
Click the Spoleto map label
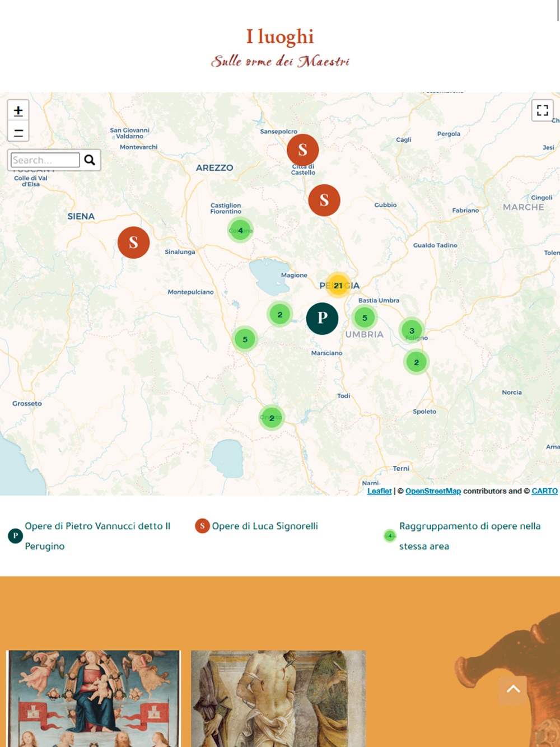424,412
